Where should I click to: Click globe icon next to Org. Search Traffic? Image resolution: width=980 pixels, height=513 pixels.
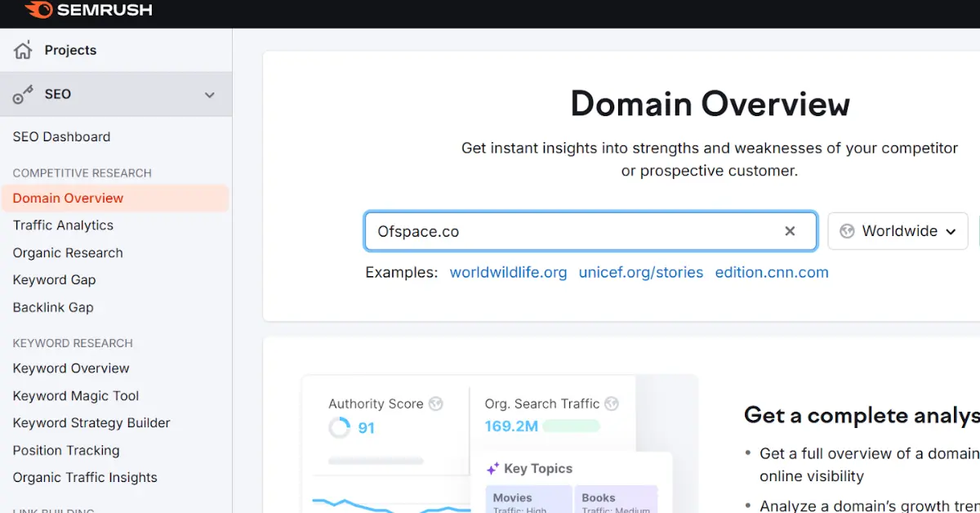[612, 404]
